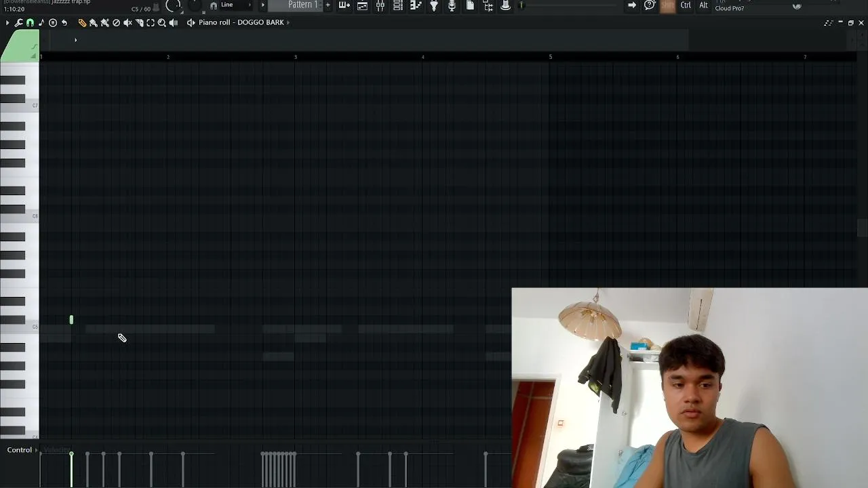
Task: Open the Stamp note icon menu
Action: coord(41,22)
